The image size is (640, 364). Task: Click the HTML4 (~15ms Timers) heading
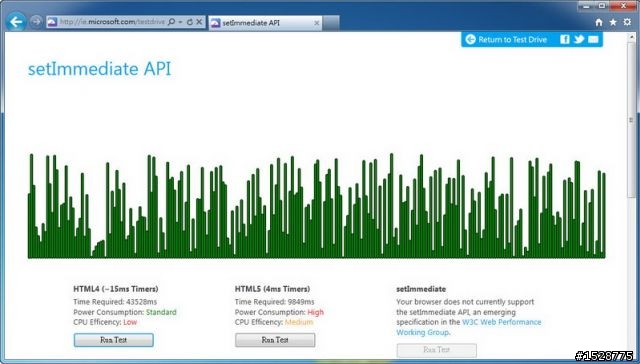click(x=116, y=289)
